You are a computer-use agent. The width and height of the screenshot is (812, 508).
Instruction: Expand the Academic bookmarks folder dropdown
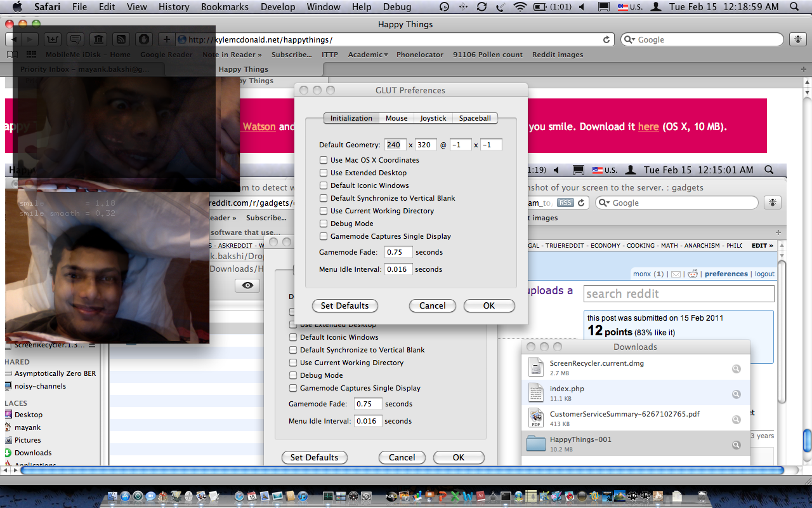point(368,55)
